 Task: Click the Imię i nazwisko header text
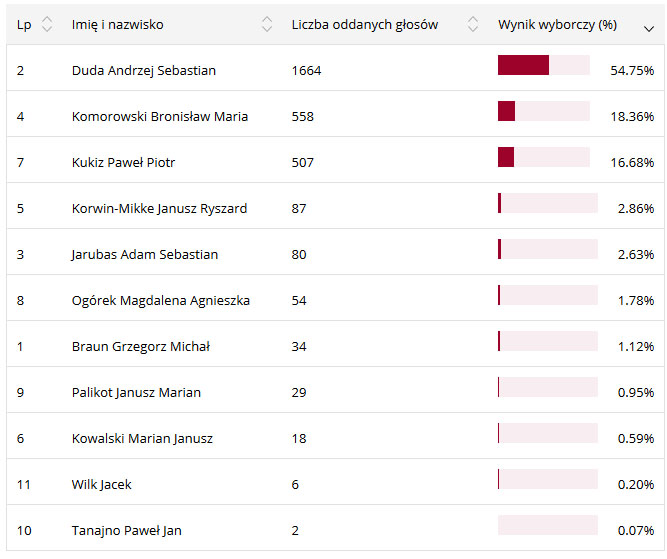(118, 24)
